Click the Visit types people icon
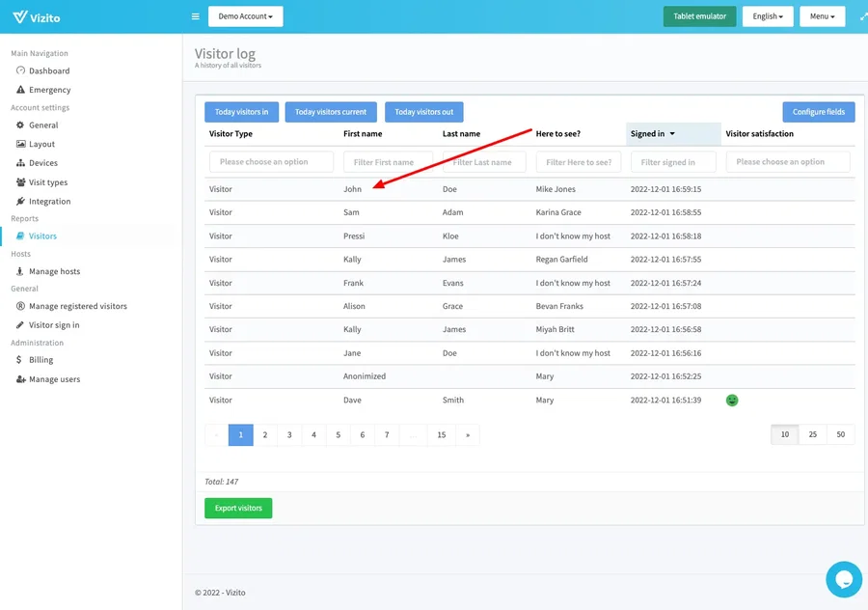868x610 pixels. coord(21,182)
